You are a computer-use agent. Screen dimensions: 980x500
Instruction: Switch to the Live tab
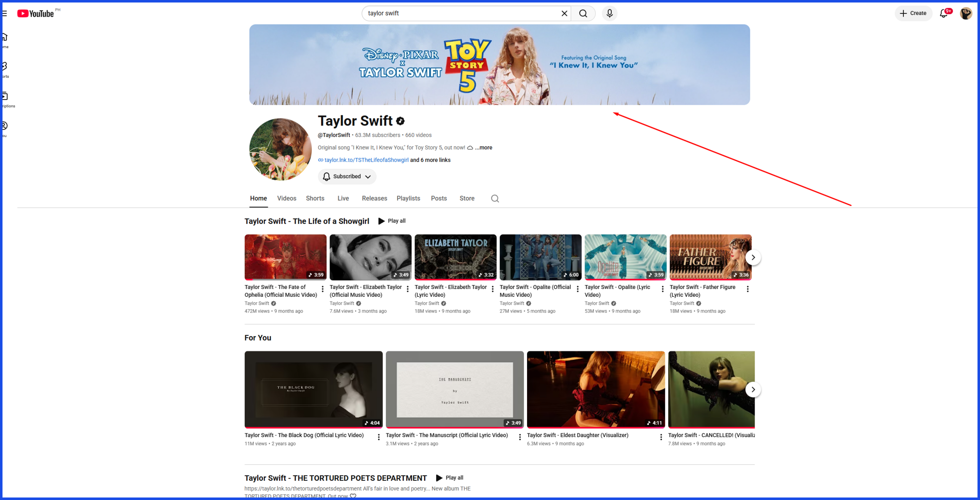[343, 199]
